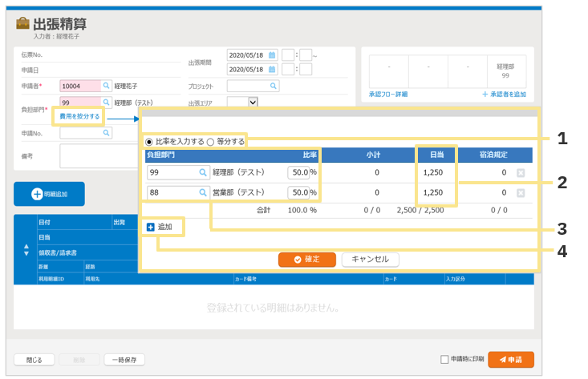Open calendar for the trip end date
588x379 pixels.
click(272, 70)
